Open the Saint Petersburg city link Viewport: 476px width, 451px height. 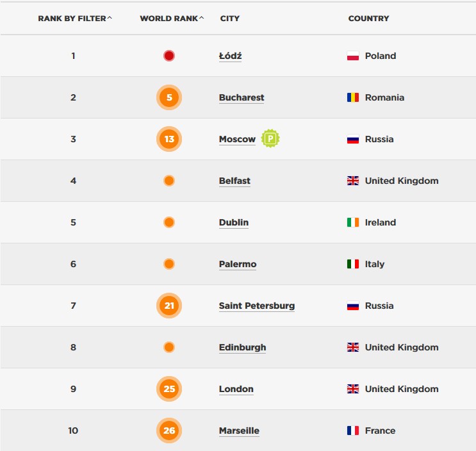pos(257,306)
